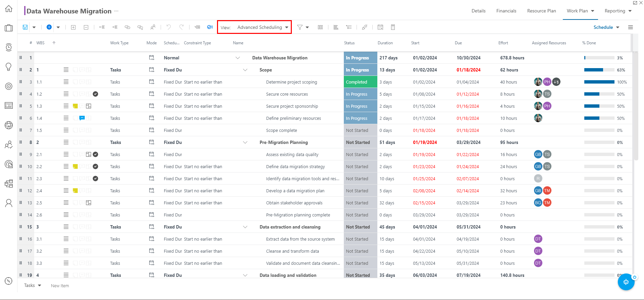Click the % Done column header
Image resolution: width=644 pixels, height=300 pixels.
[x=589, y=43]
